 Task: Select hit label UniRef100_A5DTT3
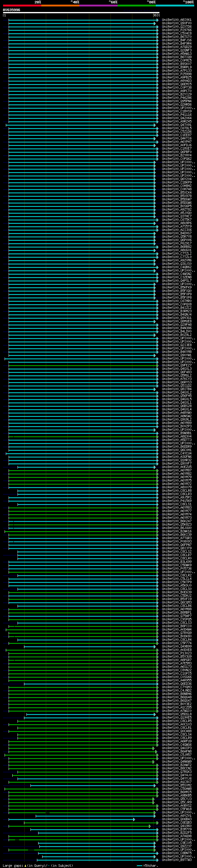[x=176, y=440]
